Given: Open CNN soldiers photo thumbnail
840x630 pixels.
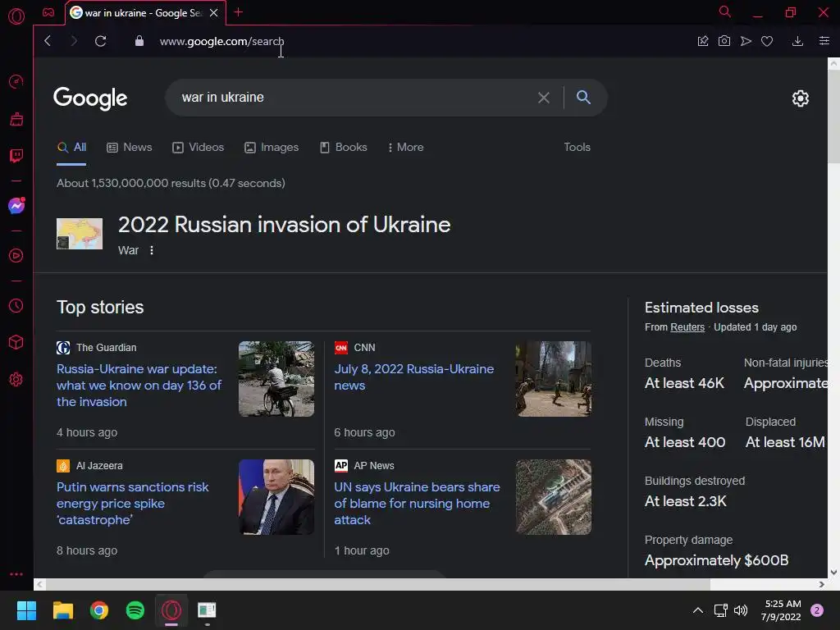Looking at the screenshot, I should 554,379.
